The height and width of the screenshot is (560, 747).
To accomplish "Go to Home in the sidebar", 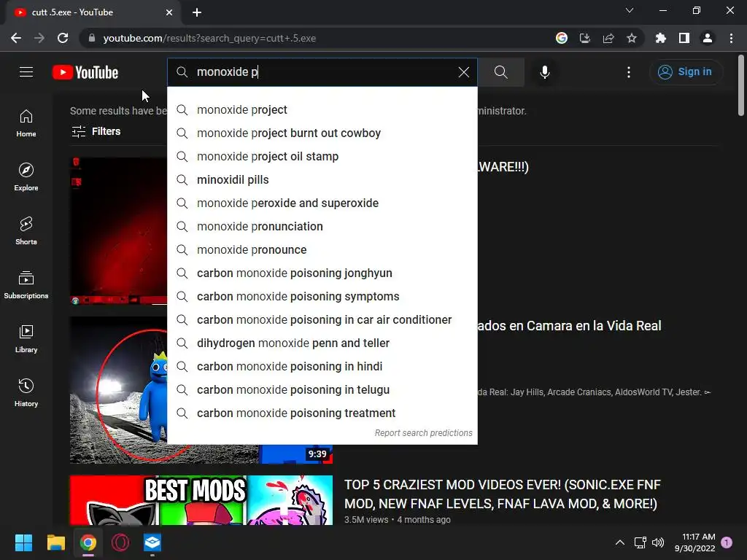I will point(26,122).
